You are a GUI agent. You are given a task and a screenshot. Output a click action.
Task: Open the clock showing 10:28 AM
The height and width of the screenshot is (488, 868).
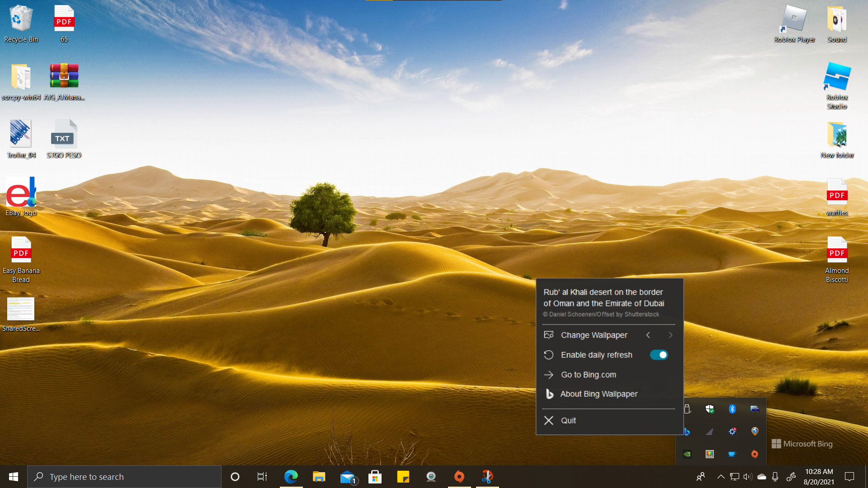click(819, 477)
